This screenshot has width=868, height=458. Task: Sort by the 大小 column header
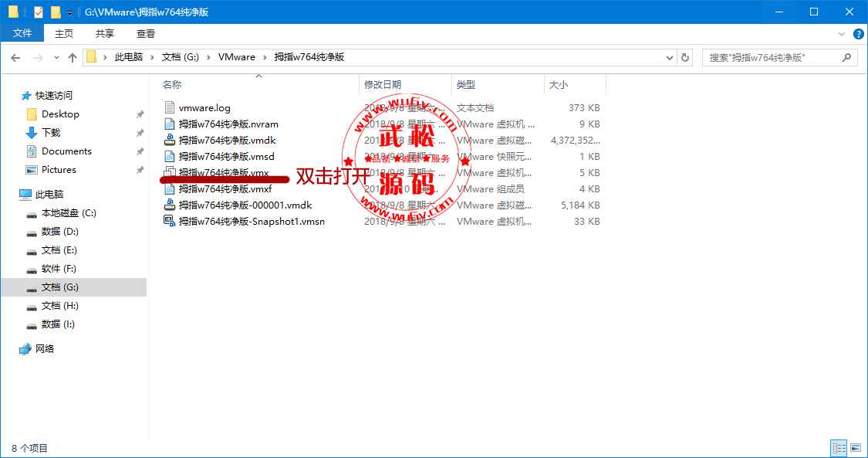(558, 85)
